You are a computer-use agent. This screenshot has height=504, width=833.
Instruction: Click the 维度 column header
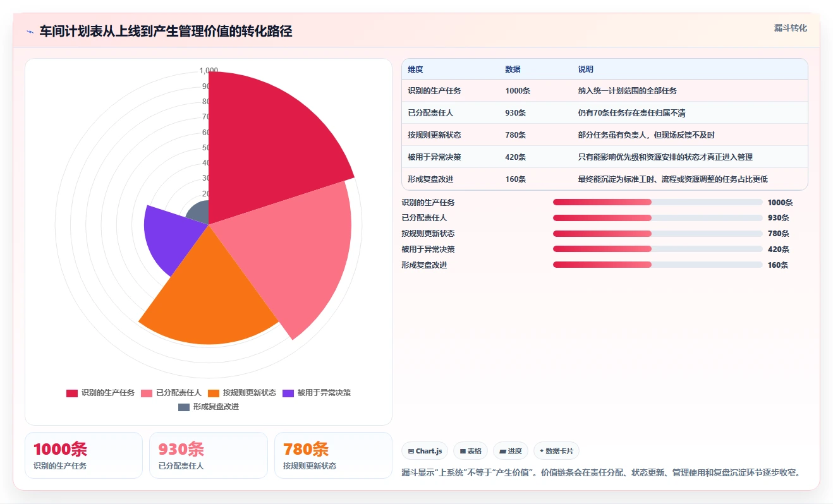tap(416, 69)
